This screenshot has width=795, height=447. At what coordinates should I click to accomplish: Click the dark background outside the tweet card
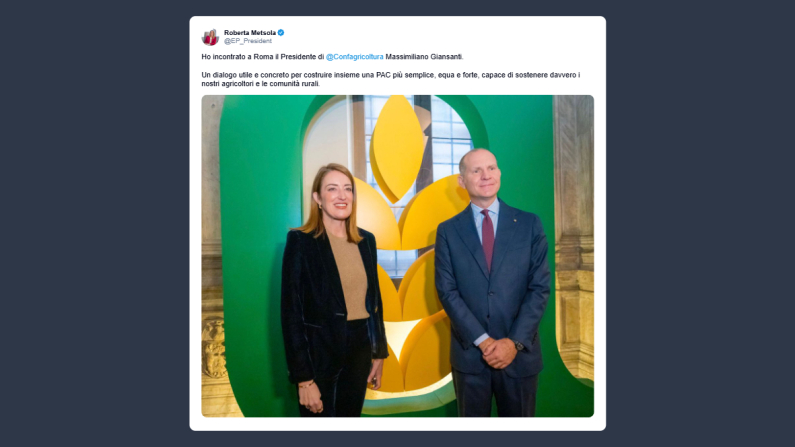click(x=94, y=224)
